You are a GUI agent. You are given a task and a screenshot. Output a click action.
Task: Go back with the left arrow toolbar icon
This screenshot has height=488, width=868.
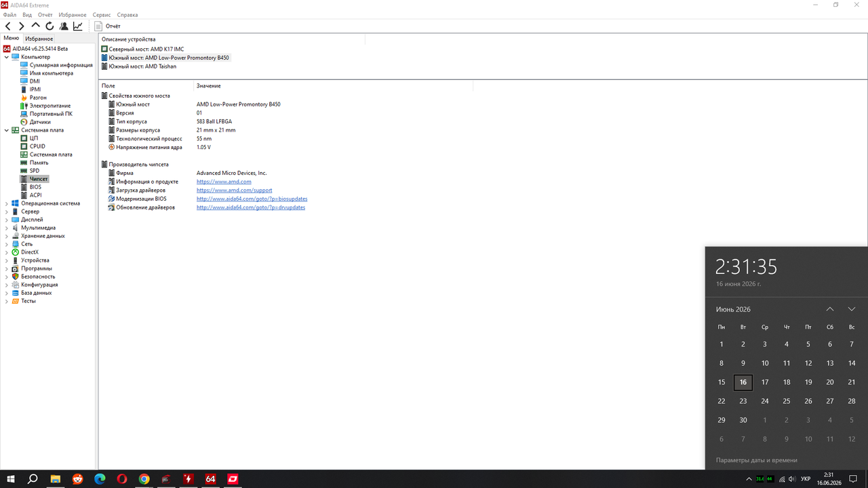click(x=7, y=26)
